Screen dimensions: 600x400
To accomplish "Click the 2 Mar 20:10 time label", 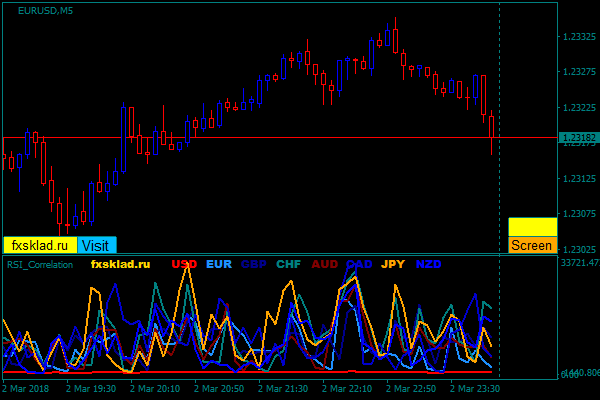I will coord(155,389).
